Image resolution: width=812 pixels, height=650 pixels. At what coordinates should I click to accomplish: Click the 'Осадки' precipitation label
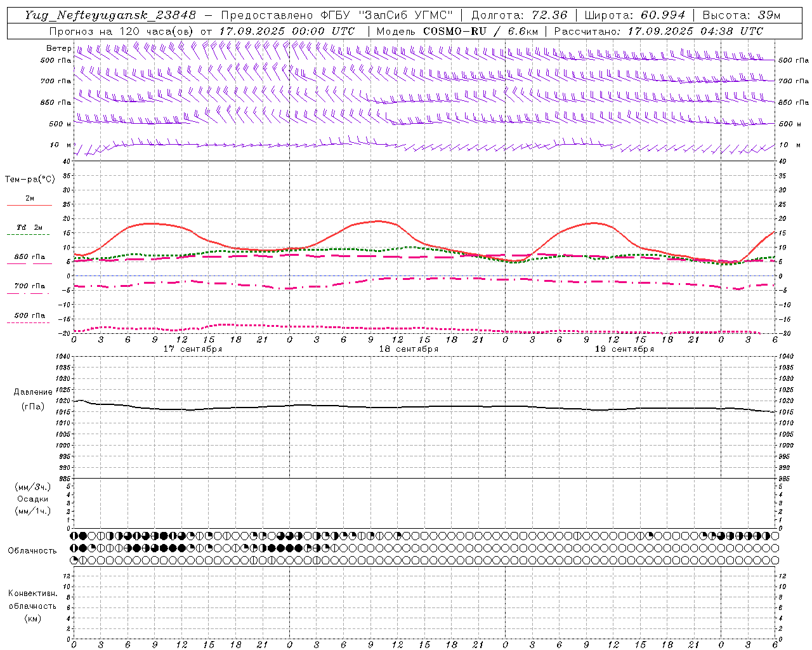(33, 499)
